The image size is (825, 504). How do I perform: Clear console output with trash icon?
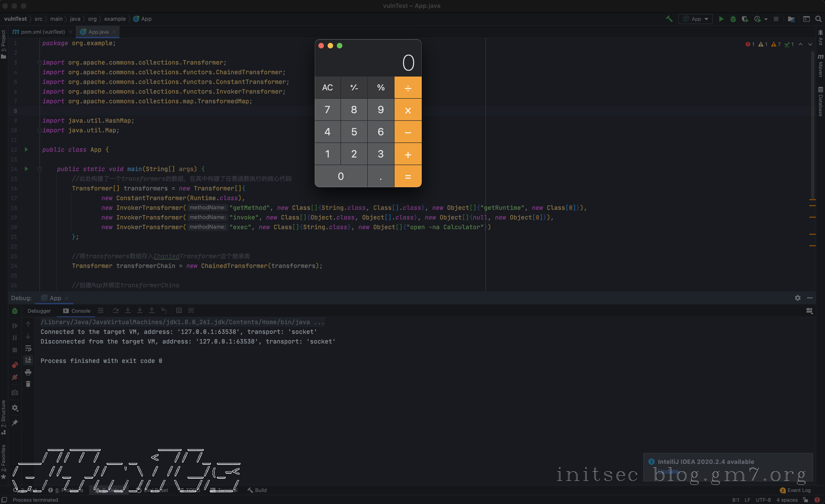coord(28,384)
